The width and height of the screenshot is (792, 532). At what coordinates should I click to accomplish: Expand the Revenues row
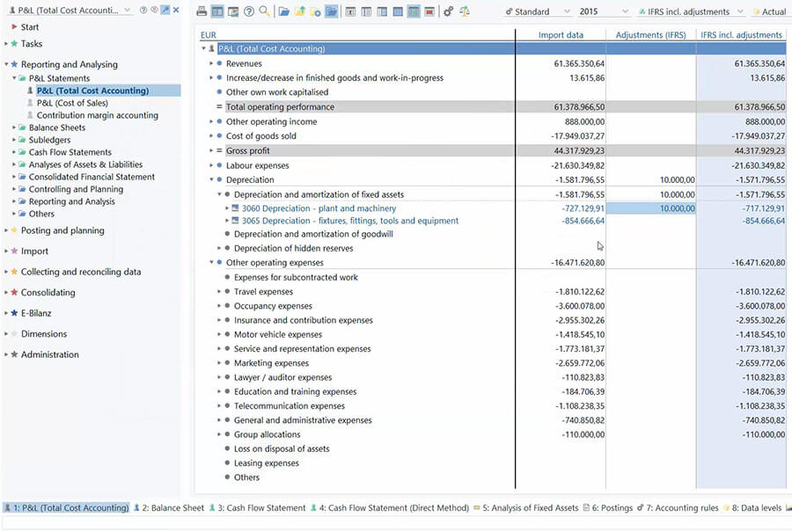click(x=211, y=63)
